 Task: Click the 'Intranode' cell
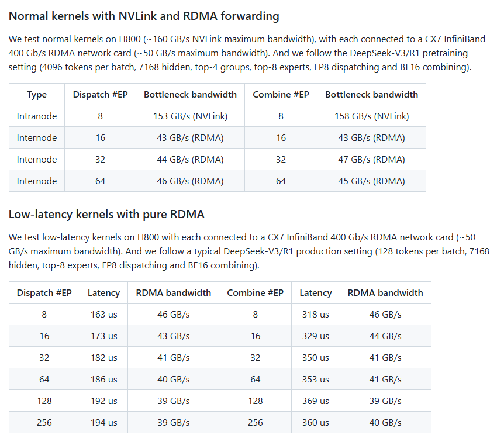point(37,116)
